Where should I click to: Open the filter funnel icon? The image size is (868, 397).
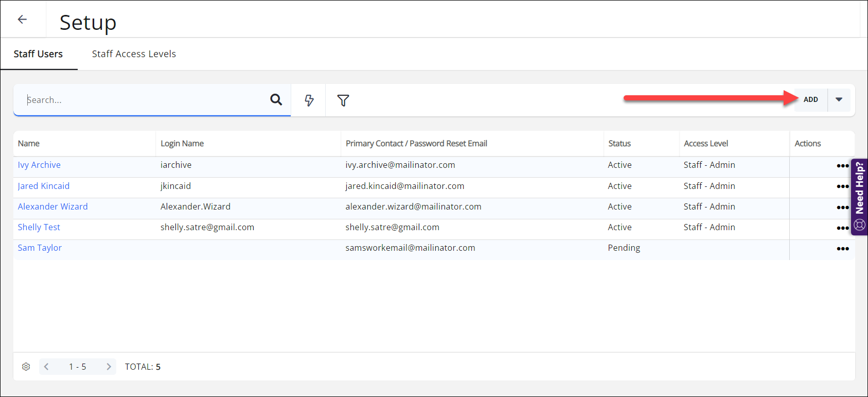(x=343, y=100)
